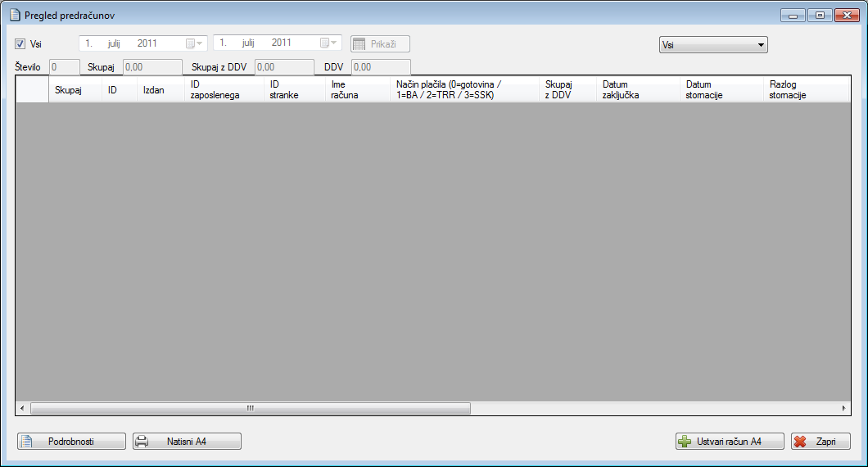The height and width of the screenshot is (467, 868).
Task: Select the day in the first date field
Action: tap(88, 43)
